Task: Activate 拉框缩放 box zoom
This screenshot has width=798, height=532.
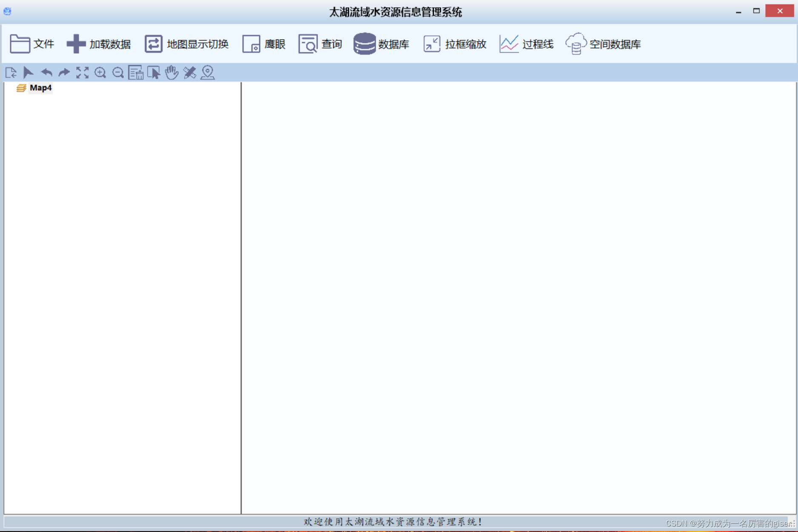Action: (455, 44)
